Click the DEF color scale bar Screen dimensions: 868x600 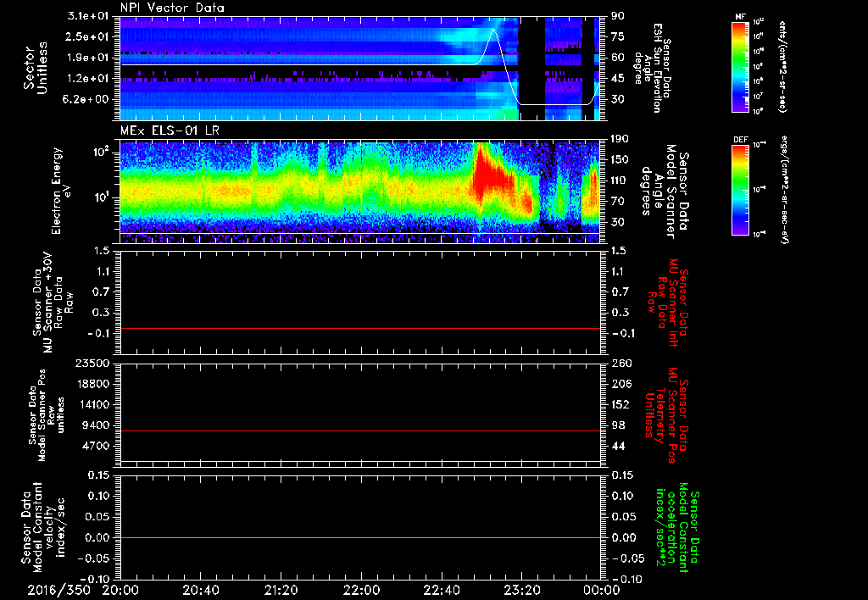pos(740,190)
